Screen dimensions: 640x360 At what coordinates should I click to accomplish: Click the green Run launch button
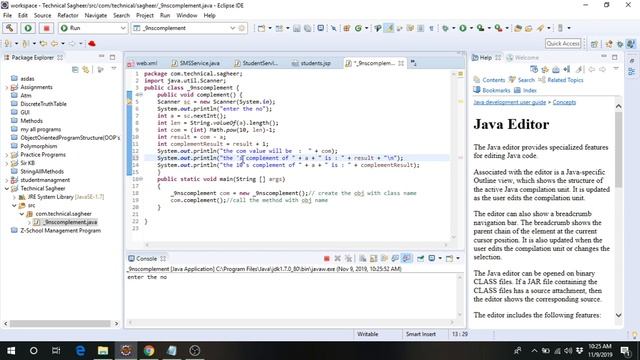coord(28,28)
